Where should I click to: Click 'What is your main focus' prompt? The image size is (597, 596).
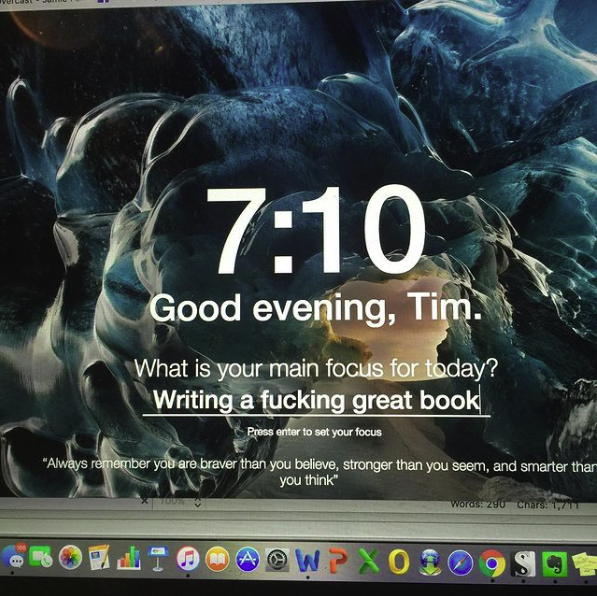[x=315, y=368]
